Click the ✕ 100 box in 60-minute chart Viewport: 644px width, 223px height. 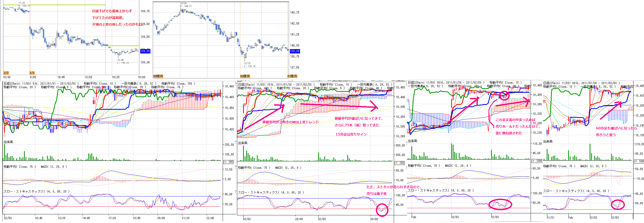pos(639,161)
